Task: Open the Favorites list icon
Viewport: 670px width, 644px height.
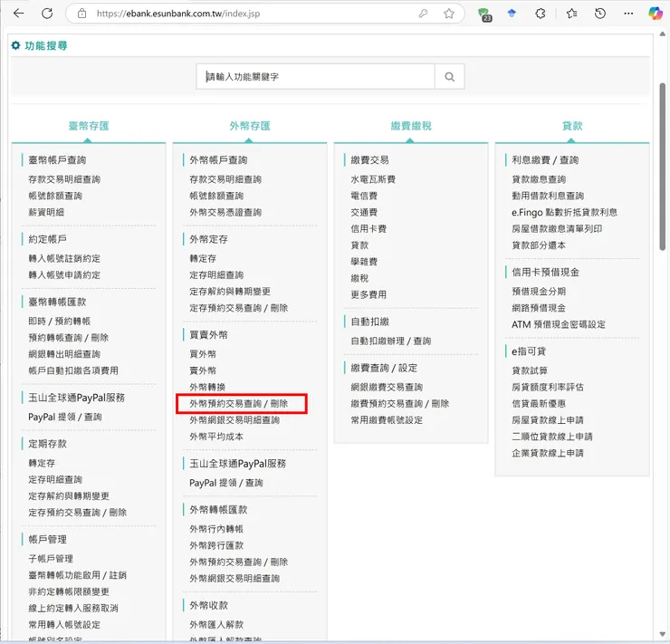Action: [x=571, y=14]
